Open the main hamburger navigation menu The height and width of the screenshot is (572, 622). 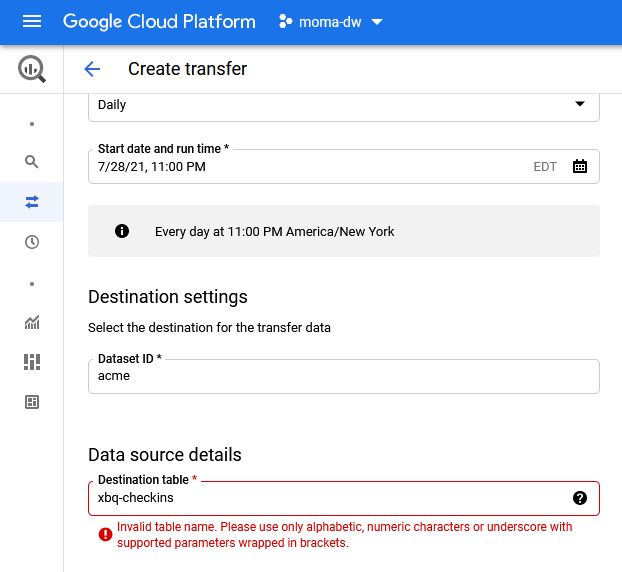pos(32,22)
